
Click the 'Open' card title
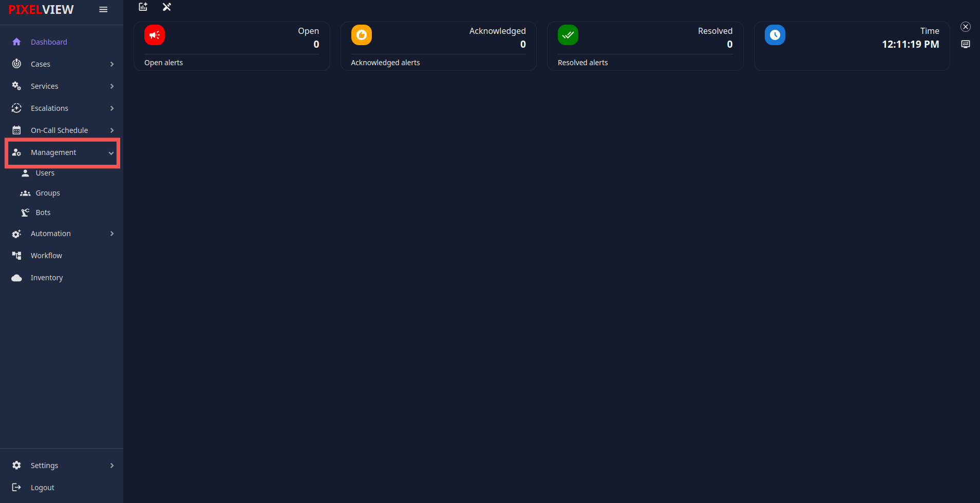308,31
